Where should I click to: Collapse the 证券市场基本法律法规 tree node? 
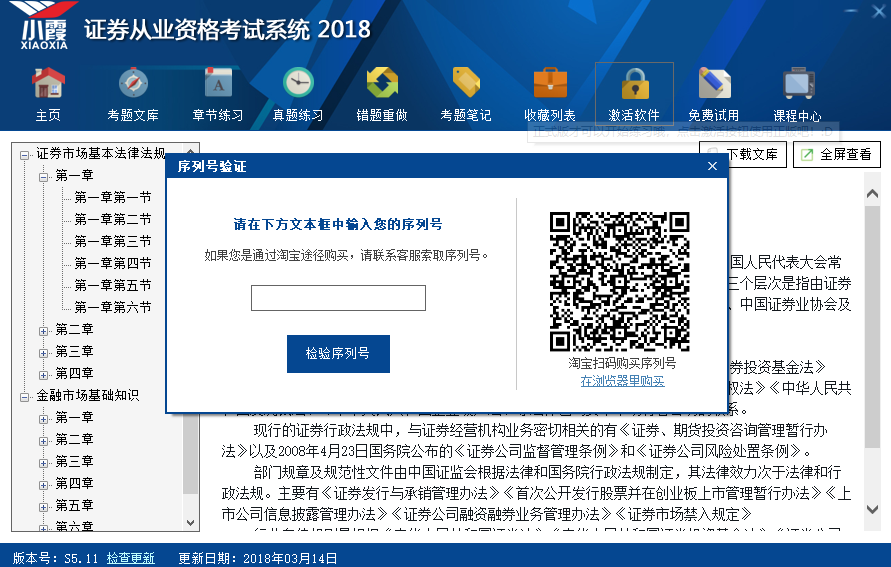[x=24, y=155]
